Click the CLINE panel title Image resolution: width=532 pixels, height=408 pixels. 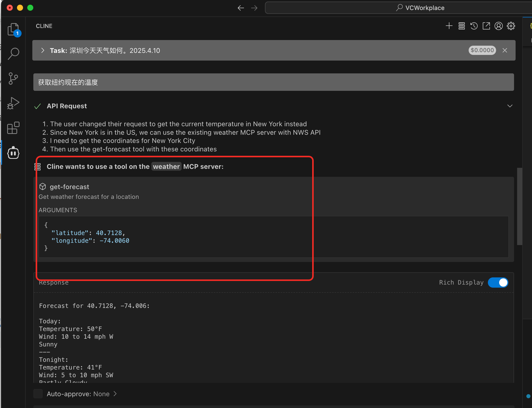[x=44, y=26]
